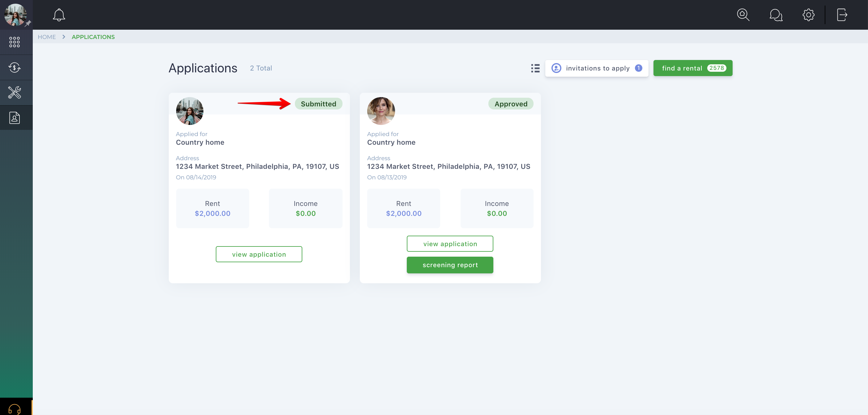Click Rent $2,000.00 on Submitted card
Image resolution: width=868 pixels, height=415 pixels.
[x=212, y=208]
